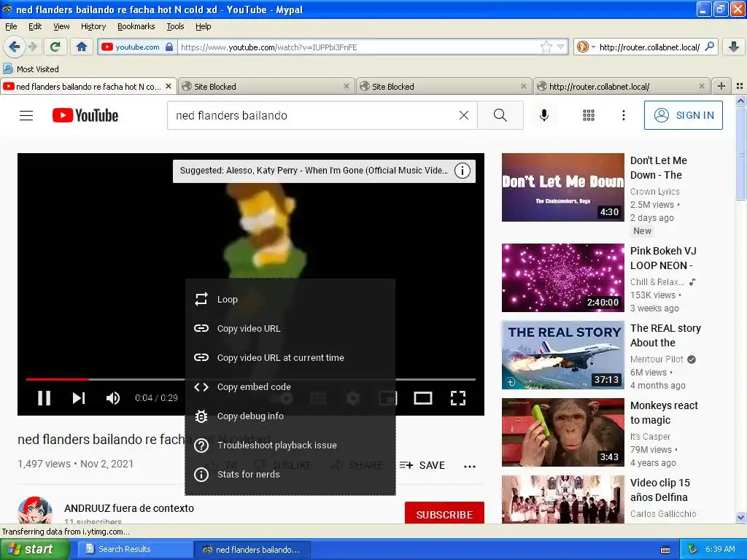
Task: Open the Monkeys react to magic thumbnail
Action: [x=562, y=432]
